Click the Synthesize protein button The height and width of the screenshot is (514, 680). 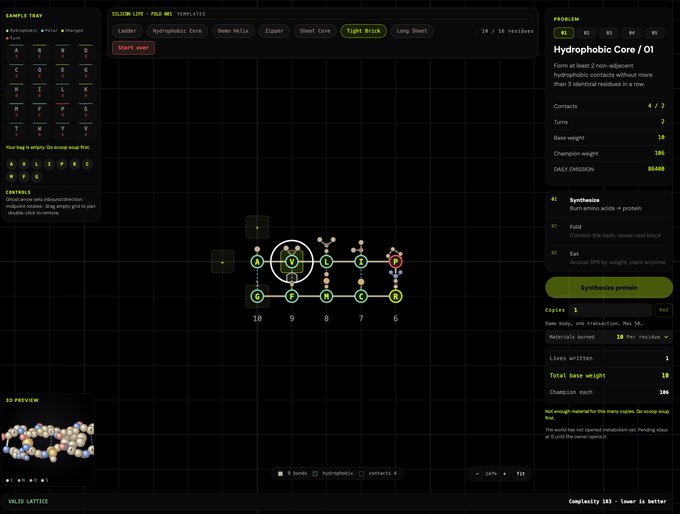[x=609, y=288]
